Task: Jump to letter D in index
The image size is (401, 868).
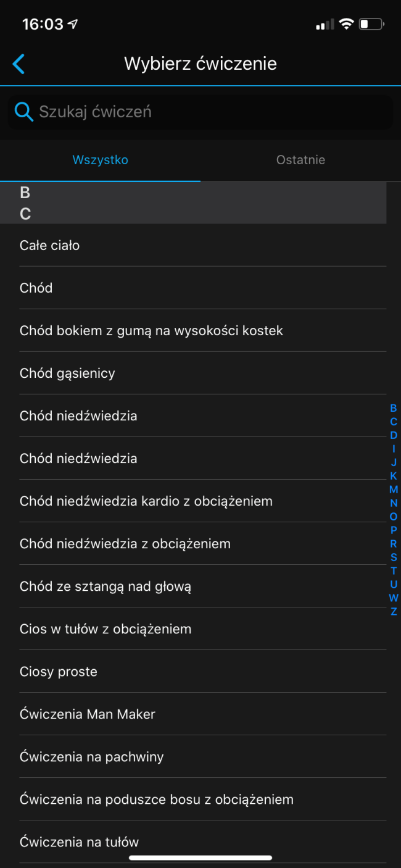Action: (394, 435)
